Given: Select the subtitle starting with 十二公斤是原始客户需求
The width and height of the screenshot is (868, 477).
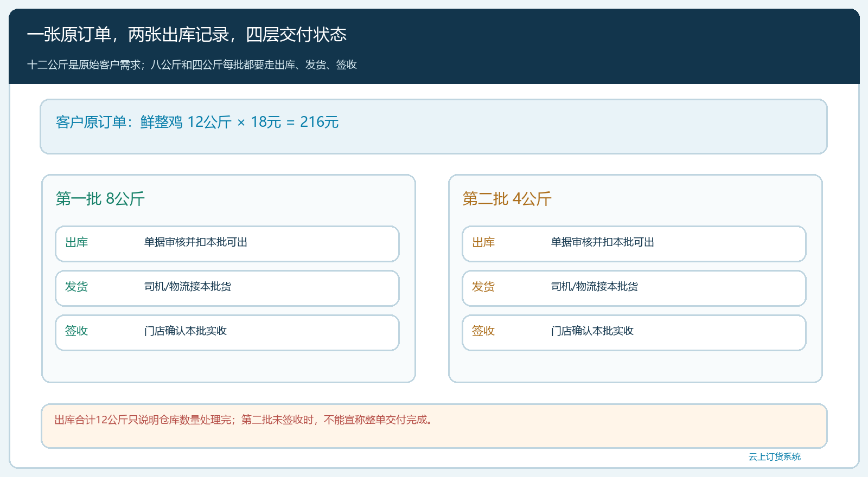Looking at the screenshot, I should click(192, 65).
